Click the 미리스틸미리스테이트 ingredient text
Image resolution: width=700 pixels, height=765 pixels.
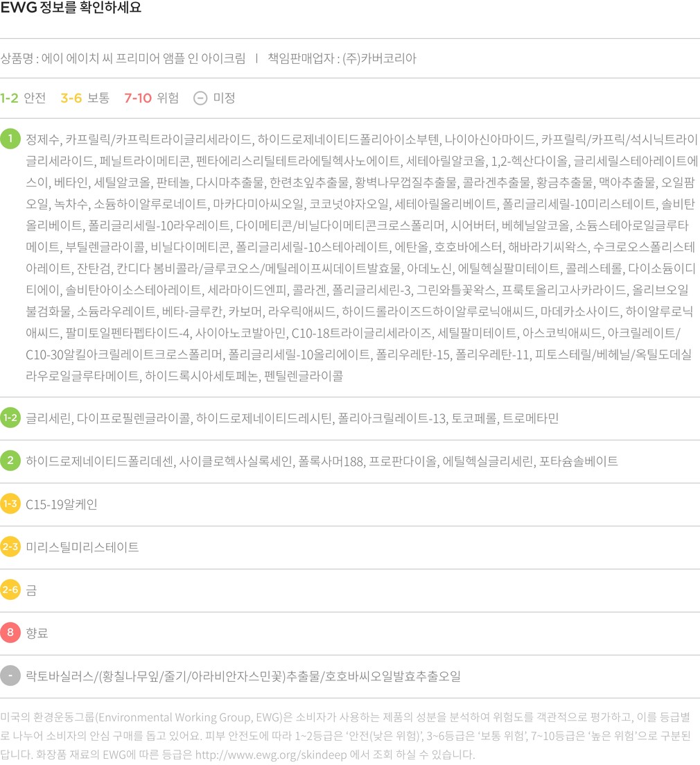click(82, 547)
